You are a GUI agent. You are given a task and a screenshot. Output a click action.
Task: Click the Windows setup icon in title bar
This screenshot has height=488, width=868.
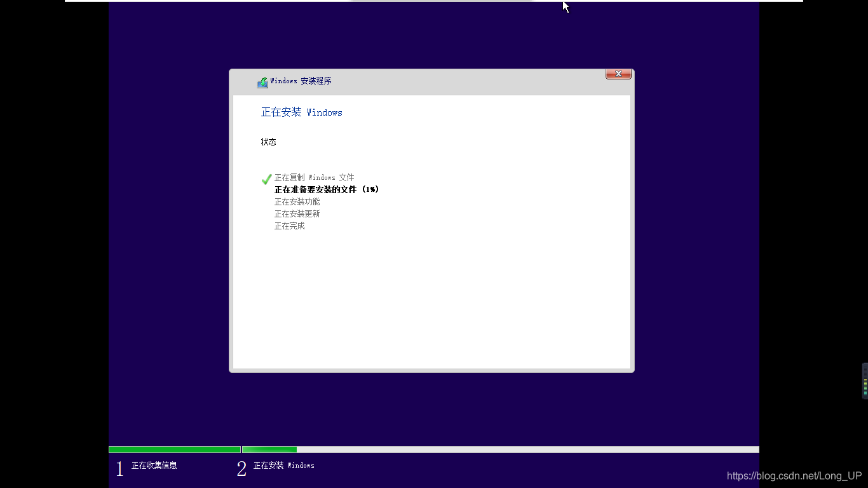pos(262,83)
